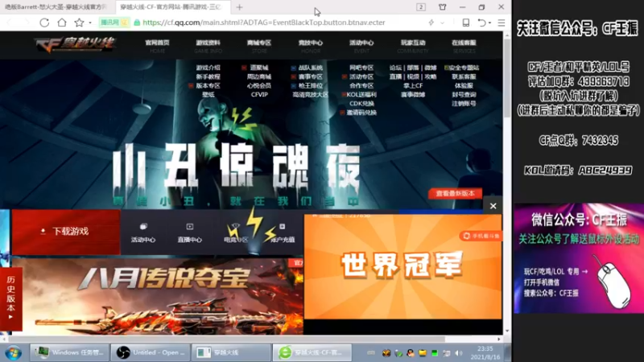
Task: Click the lightning speed-mode icon in address bar
Action: point(431,23)
